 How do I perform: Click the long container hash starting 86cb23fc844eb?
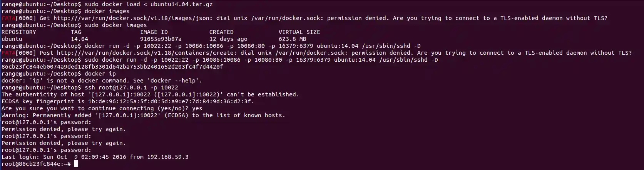point(112,67)
